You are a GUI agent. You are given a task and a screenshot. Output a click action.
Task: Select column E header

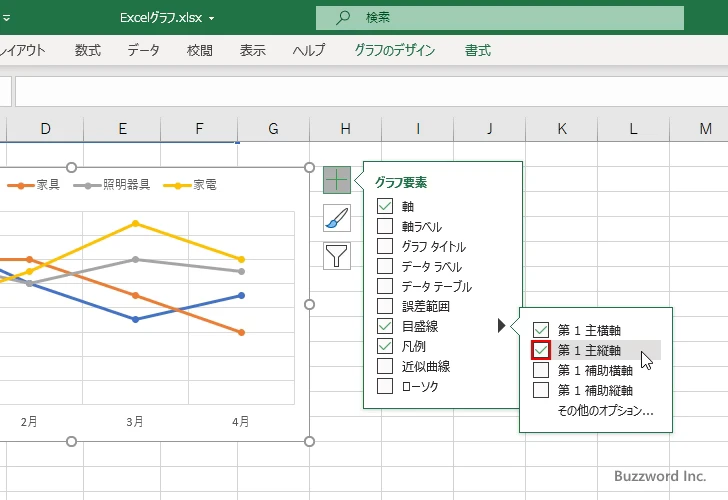[122, 129]
